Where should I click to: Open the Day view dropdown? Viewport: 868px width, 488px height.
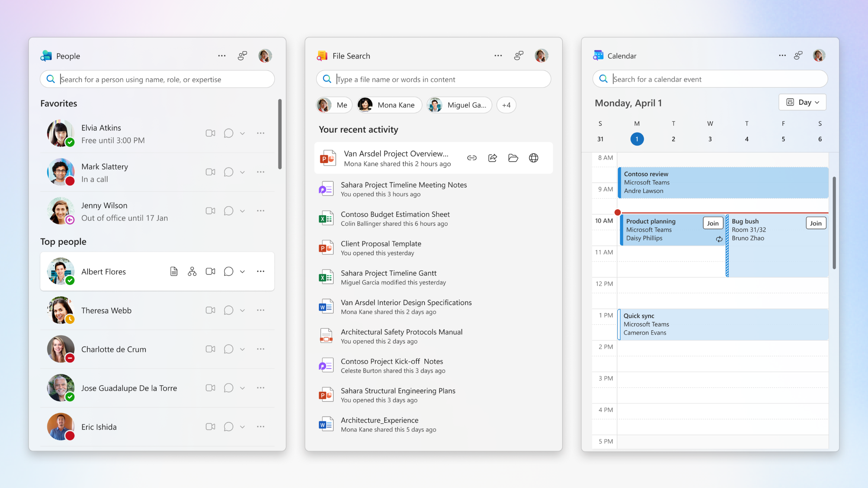802,102
